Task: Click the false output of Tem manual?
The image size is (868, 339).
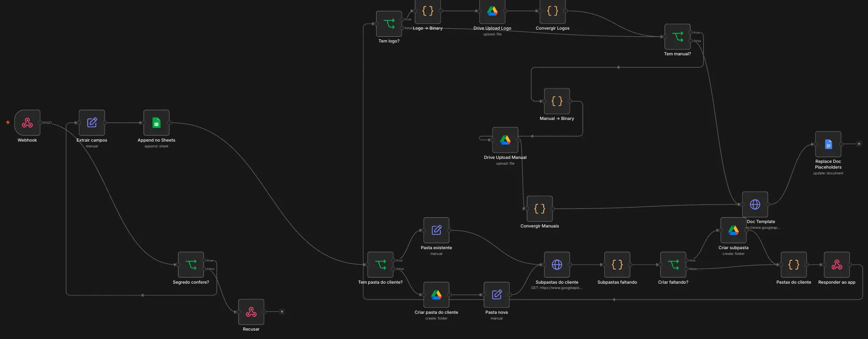Action: click(x=690, y=41)
